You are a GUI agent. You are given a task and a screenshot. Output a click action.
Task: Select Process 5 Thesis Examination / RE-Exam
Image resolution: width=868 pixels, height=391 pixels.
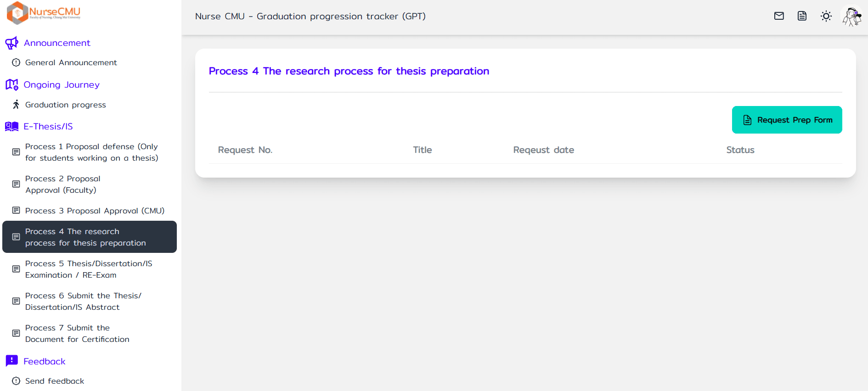tap(89, 269)
